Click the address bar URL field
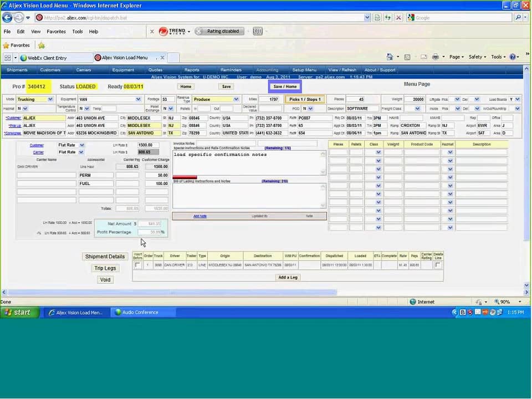The width and height of the screenshot is (532, 399). [199, 18]
